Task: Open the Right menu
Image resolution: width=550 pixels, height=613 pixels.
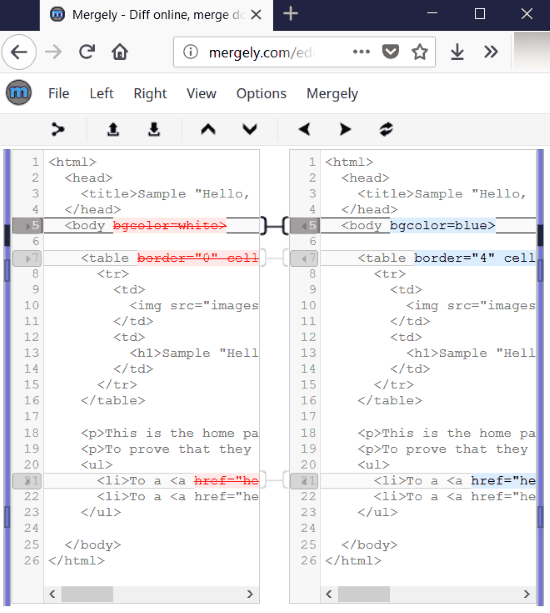Action: click(x=150, y=93)
